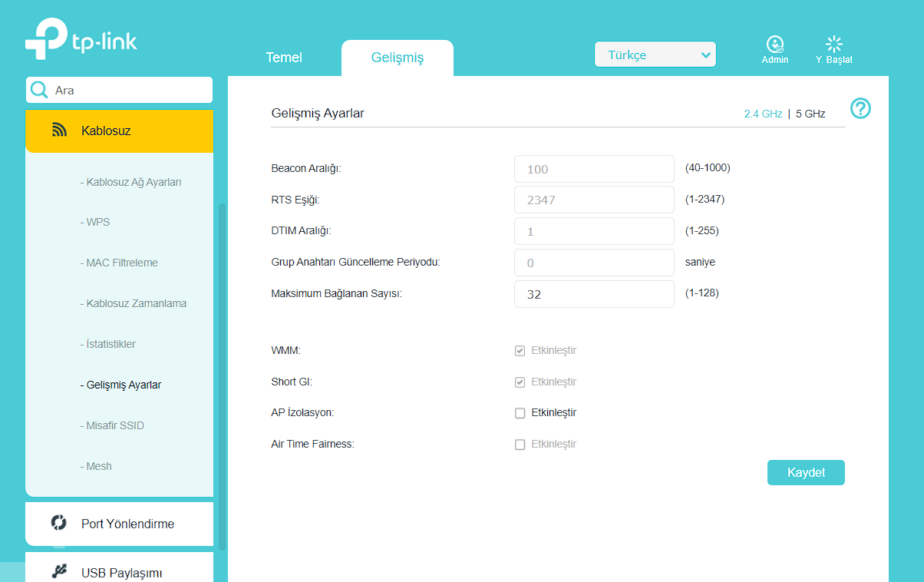Toggle the Short GI Etkinleştir checkbox

click(x=520, y=382)
